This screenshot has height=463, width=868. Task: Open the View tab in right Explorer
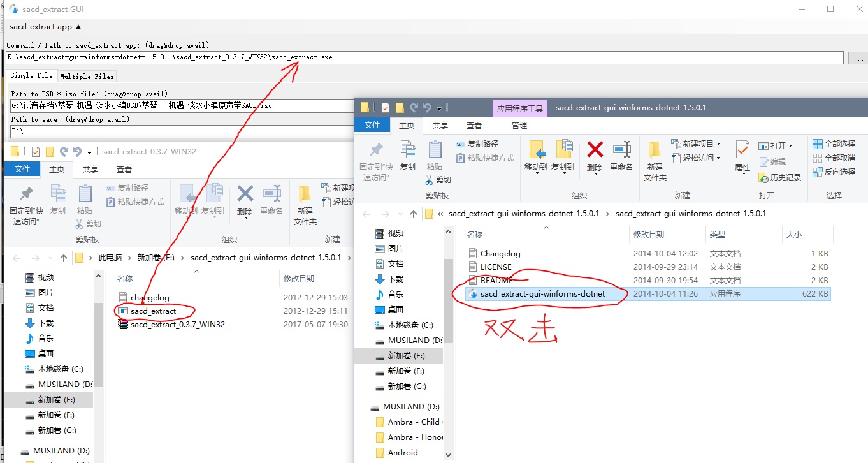point(474,126)
